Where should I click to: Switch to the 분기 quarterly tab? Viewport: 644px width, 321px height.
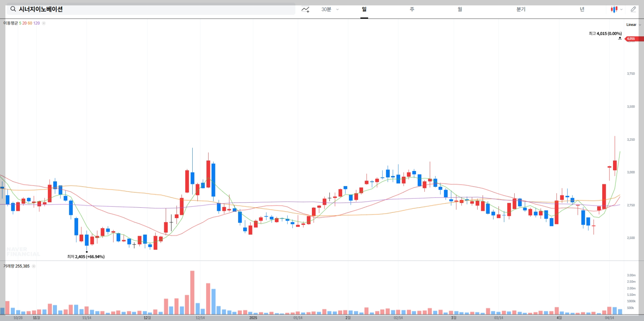pyautogui.click(x=521, y=9)
